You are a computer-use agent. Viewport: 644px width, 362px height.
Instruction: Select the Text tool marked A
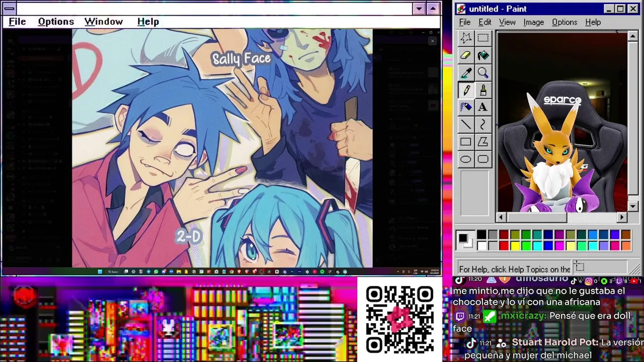click(x=483, y=107)
